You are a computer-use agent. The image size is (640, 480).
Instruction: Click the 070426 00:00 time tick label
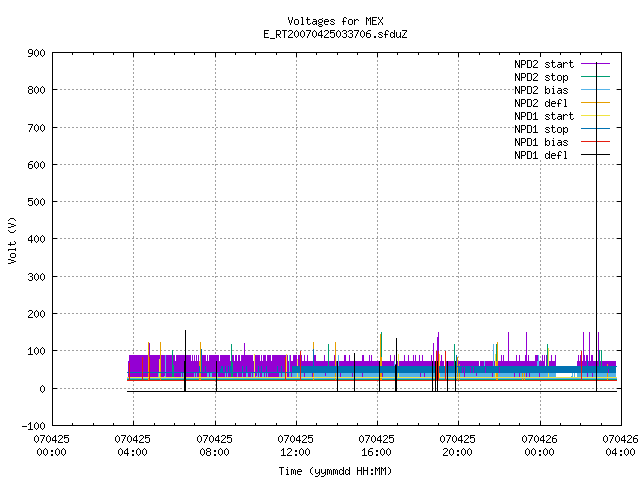click(540, 446)
